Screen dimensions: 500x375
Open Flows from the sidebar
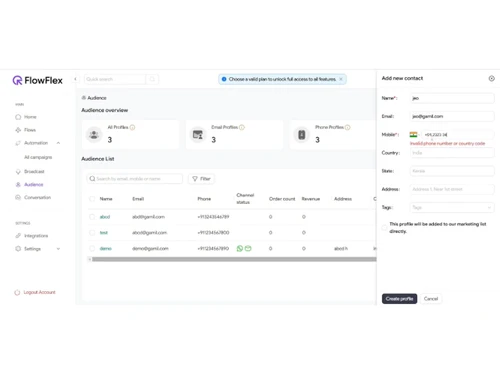click(x=30, y=130)
